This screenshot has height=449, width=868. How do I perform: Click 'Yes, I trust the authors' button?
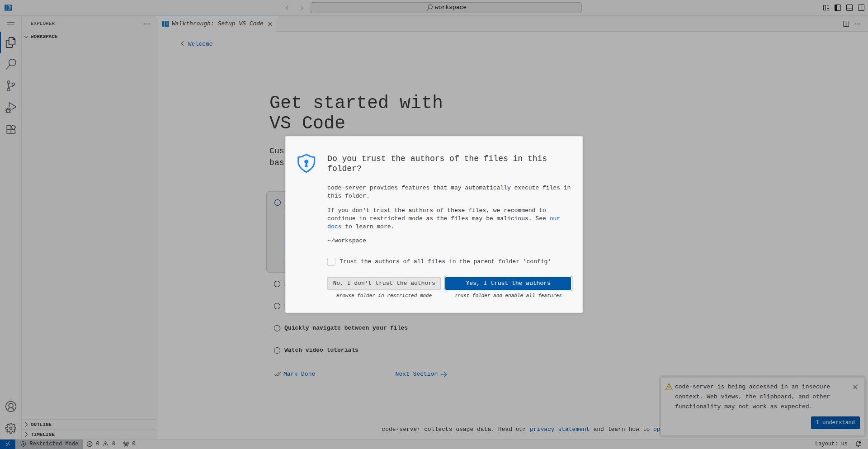click(508, 283)
